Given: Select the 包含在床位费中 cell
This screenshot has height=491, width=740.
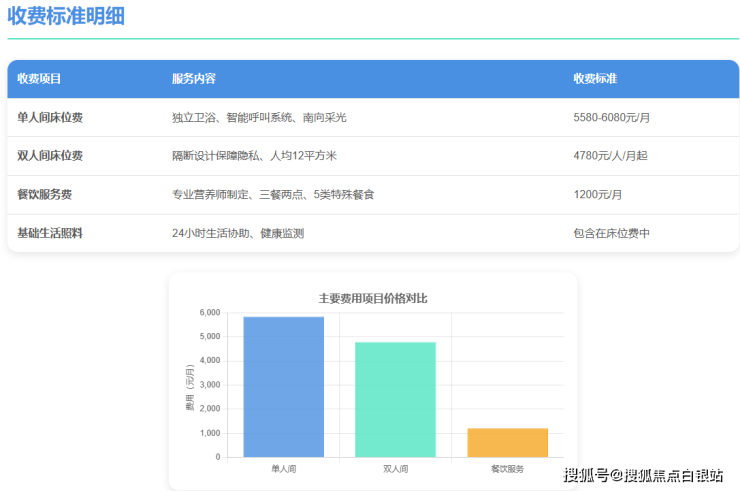Looking at the screenshot, I should 611,233.
